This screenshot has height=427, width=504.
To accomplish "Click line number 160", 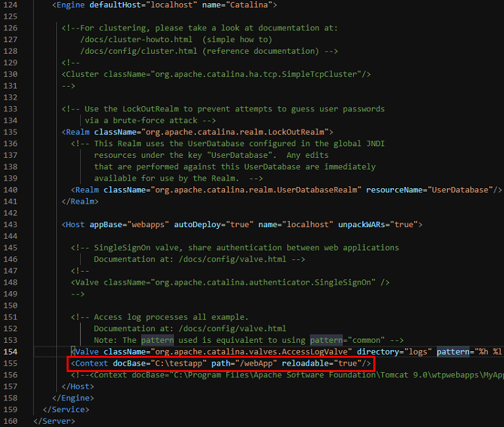I will 10,422.
